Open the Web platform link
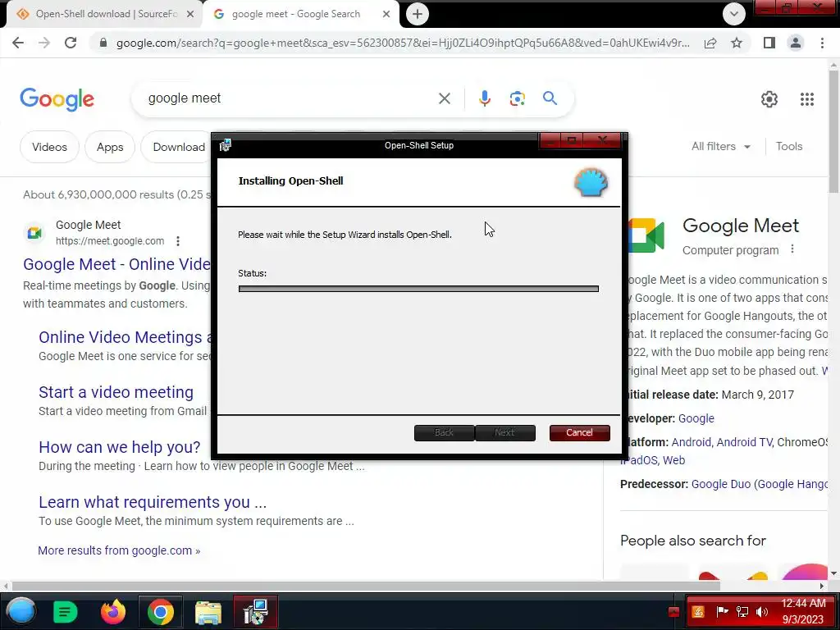840x630 pixels. point(674,460)
